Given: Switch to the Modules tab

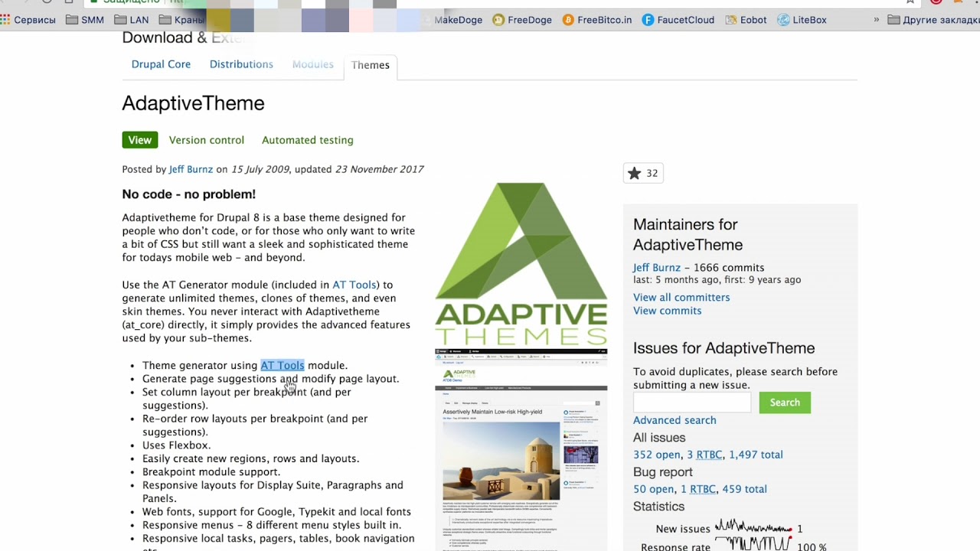Looking at the screenshot, I should tap(312, 64).
